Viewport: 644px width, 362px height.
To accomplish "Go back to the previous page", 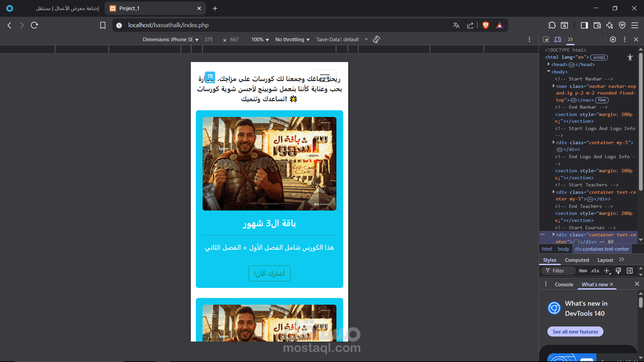I will [x=9, y=25].
